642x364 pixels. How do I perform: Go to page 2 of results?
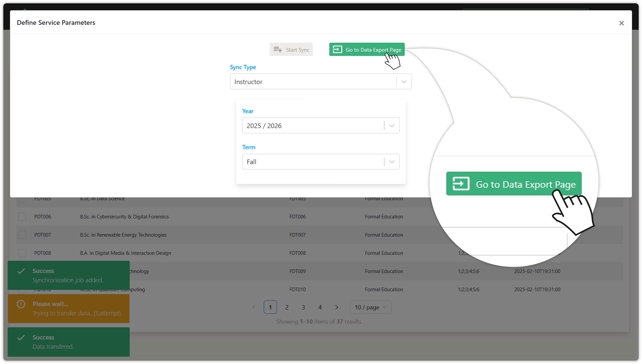(287, 307)
